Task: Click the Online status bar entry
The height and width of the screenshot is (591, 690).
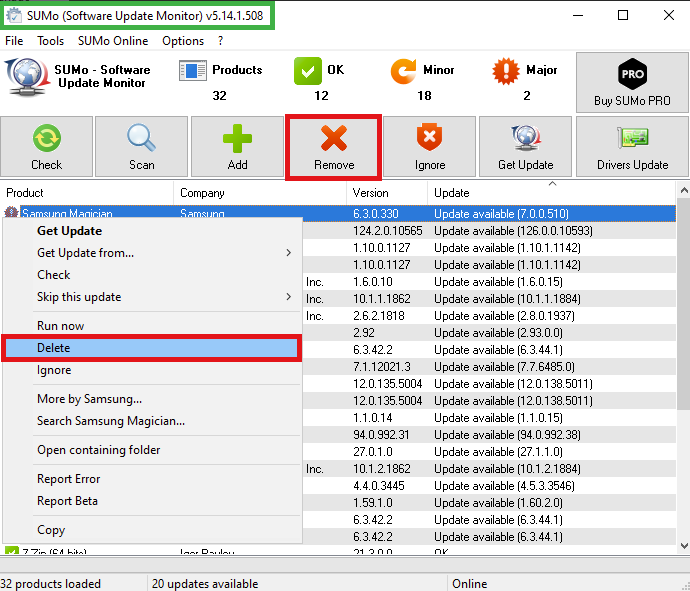Action: pos(469,584)
